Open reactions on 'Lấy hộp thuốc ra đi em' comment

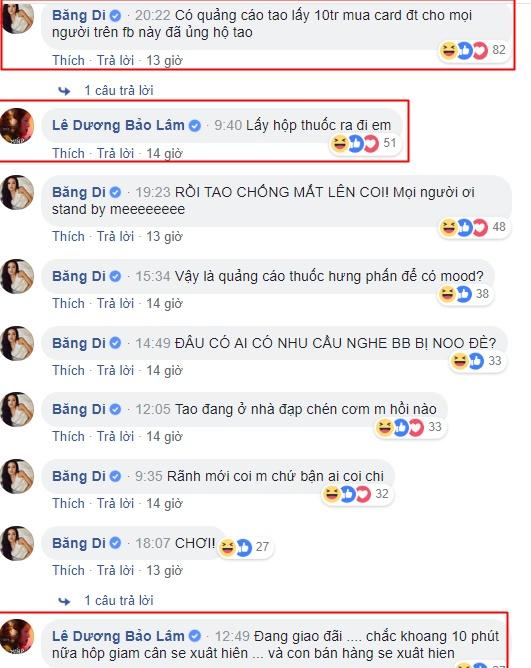[x=364, y=143]
